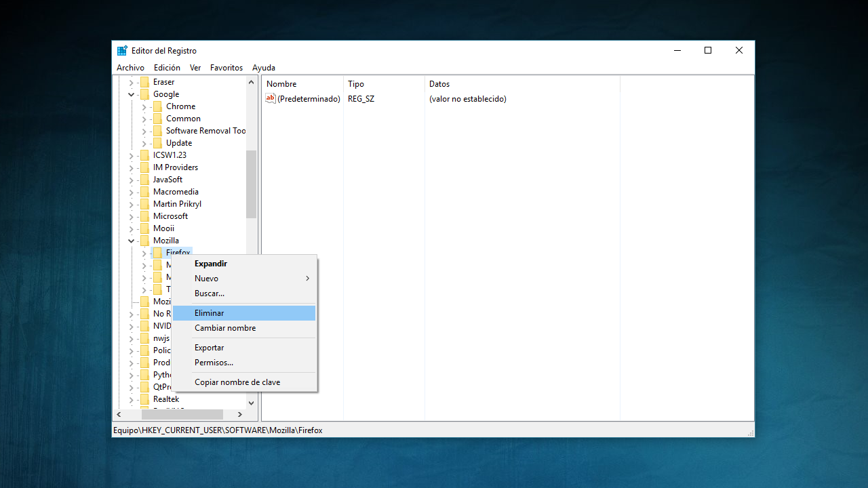Choose Eliminar from the context menu
This screenshot has height=488, width=868.
tap(210, 313)
